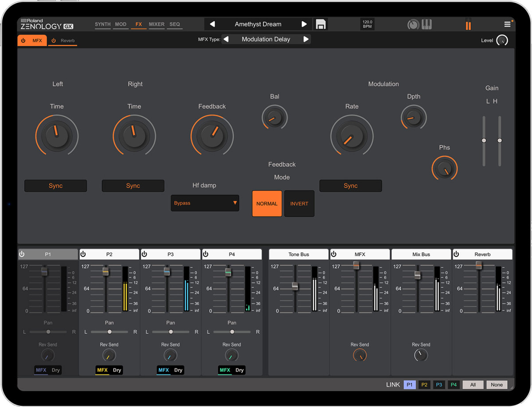Open the MIXER page
532x407 pixels.
pos(156,24)
